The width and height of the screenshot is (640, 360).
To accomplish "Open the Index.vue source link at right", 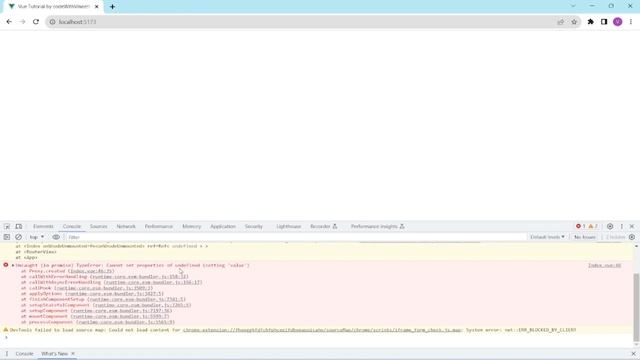I will [604, 265].
